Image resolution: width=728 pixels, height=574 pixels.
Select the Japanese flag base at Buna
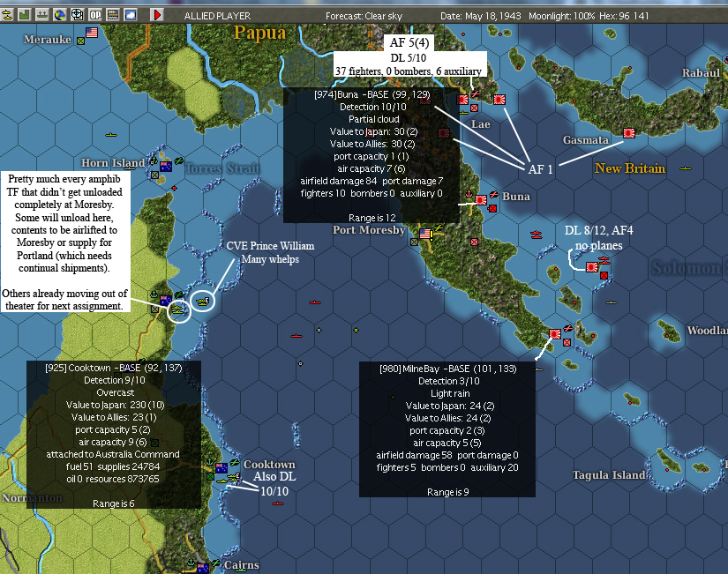tap(481, 200)
